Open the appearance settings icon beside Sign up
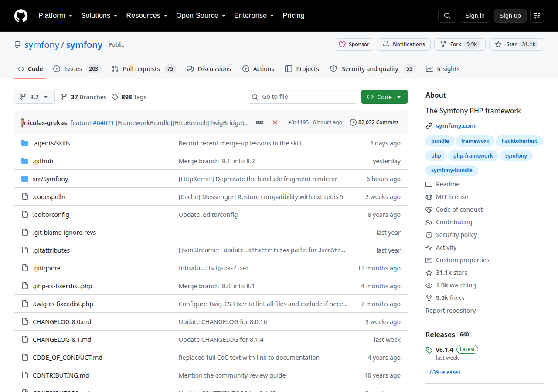The image size is (558, 392). [x=537, y=16]
